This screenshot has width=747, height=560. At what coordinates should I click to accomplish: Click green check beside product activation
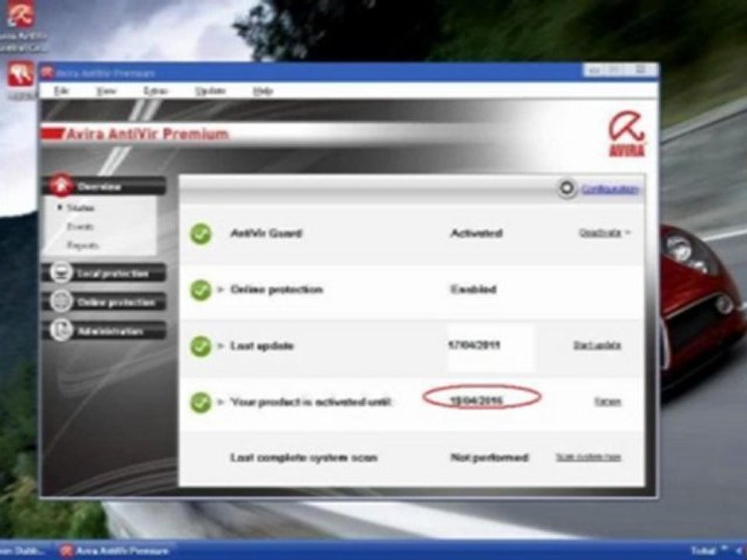click(201, 402)
